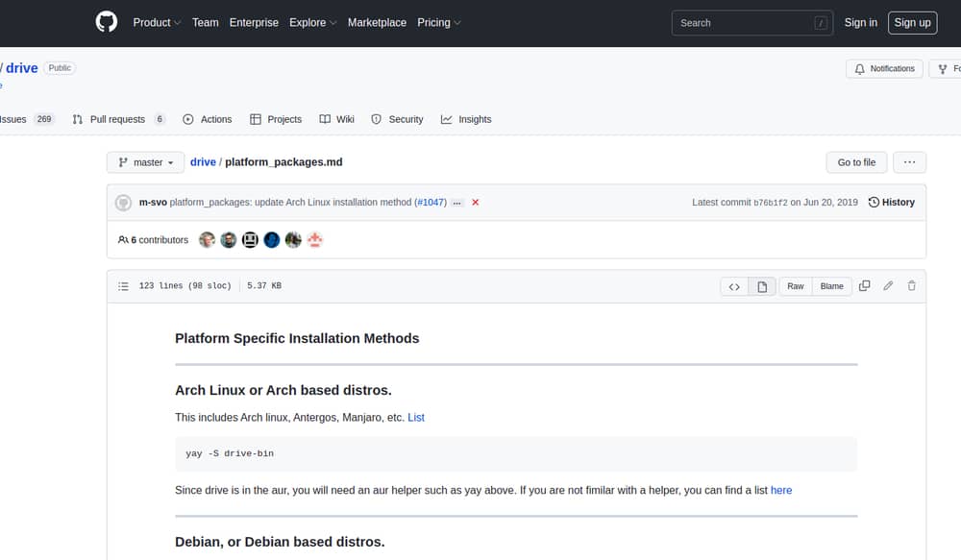The height and width of the screenshot is (560, 961).
Task: Open the Marketplace link
Action: click(377, 23)
